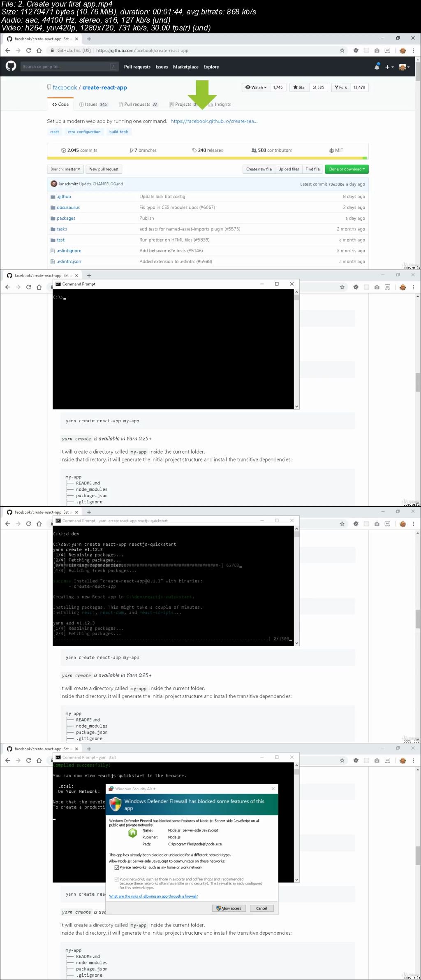The image size is (421, 980).
Task: Click the Search or jump to field
Action: 69,67
